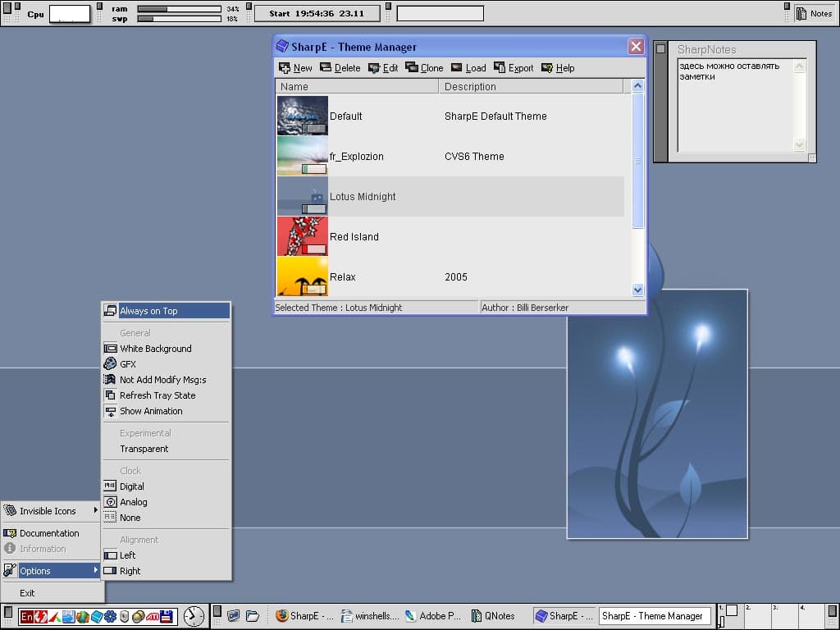Toggle Always on Top option
Viewport: 840px width, 630px height.
[x=166, y=311]
